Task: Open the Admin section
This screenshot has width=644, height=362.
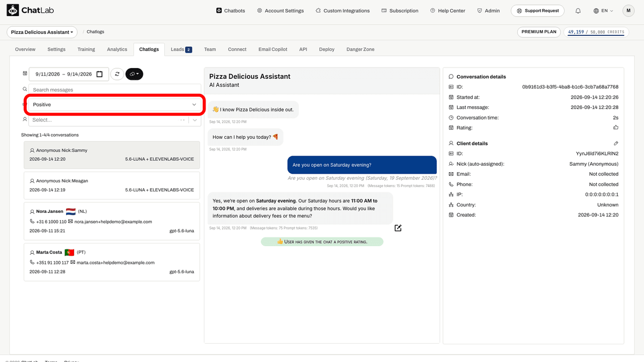Action: tap(488, 11)
